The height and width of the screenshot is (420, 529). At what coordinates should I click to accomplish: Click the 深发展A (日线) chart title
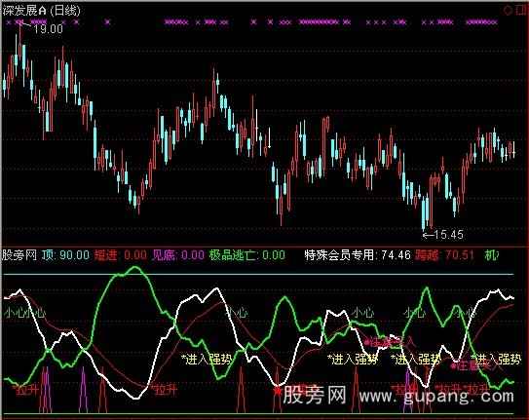(x=42, y=11)
